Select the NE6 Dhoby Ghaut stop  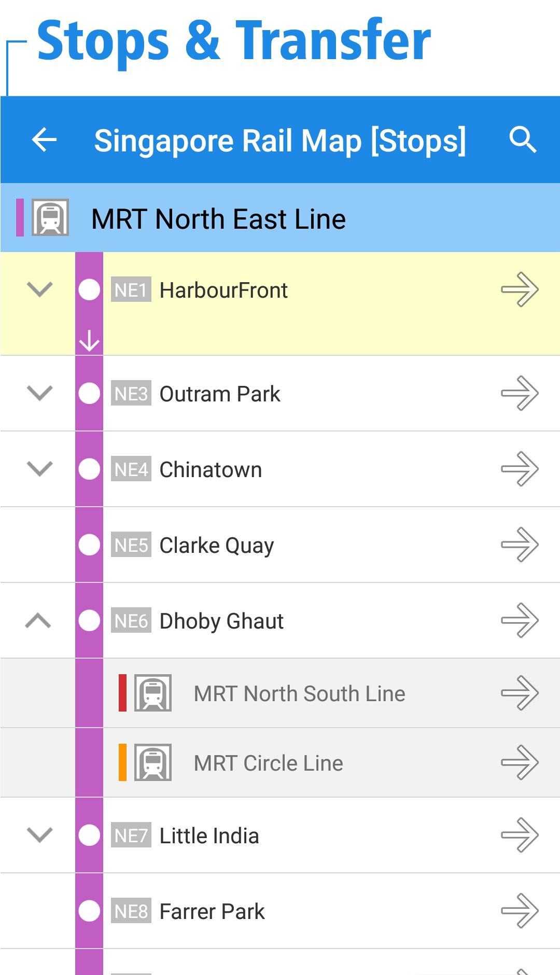coord(221,621)
